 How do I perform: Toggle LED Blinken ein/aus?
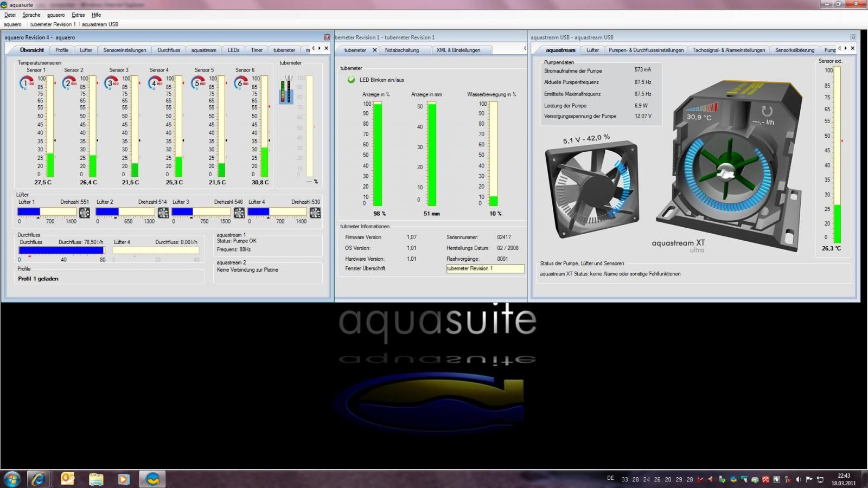351,80
